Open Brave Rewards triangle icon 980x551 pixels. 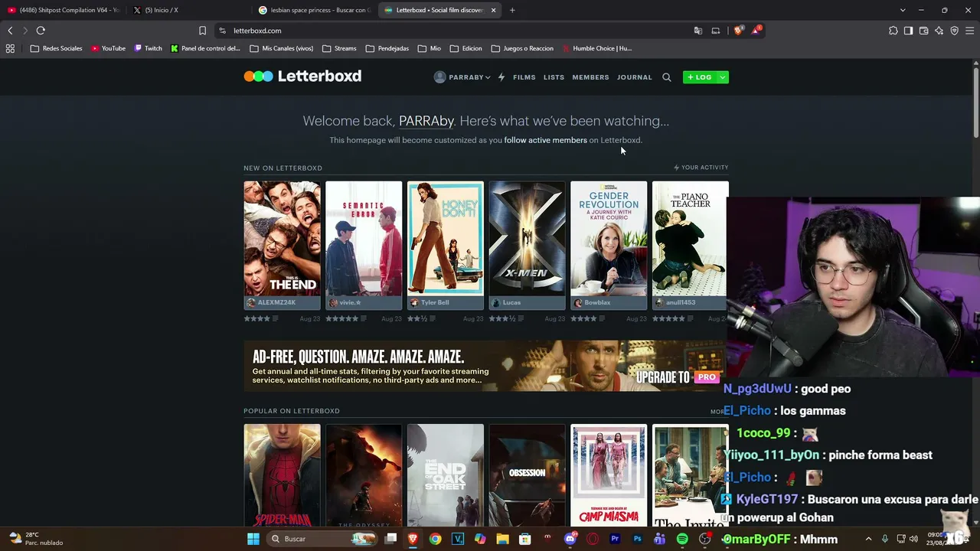756,31
